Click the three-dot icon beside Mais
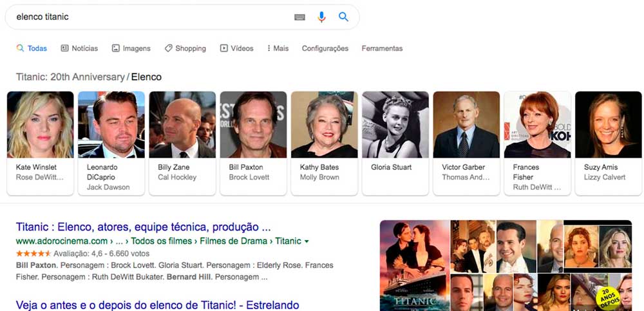The width and height of the screenshot is (644, 311). click(269, 48)
